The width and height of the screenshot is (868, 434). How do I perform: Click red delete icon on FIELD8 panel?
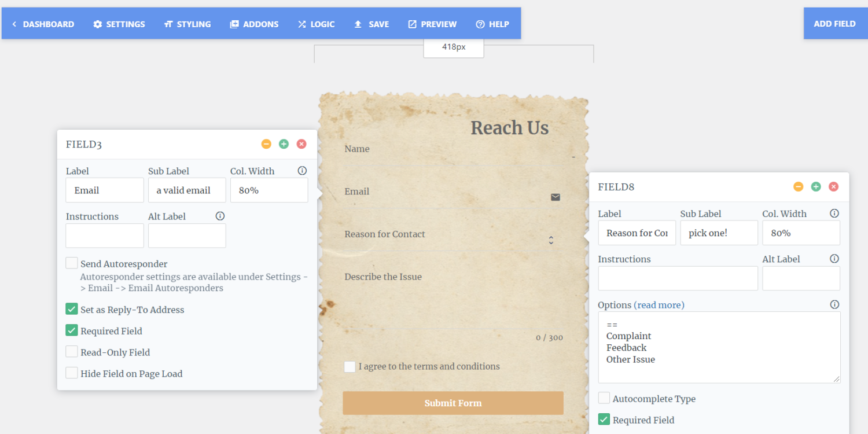point(833,186)
